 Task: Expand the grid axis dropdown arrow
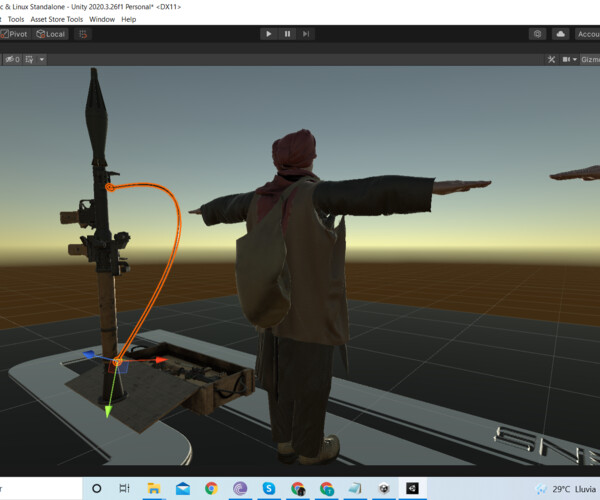[x=42, y=59]
